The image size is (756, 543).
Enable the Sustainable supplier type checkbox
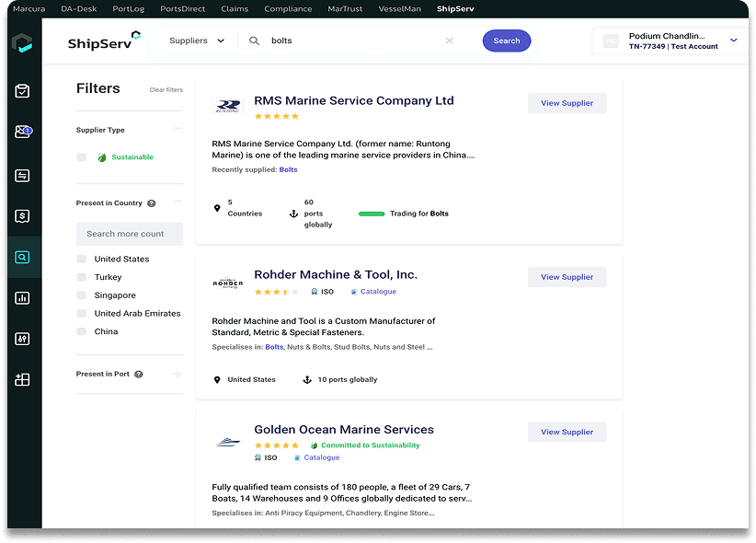pyautogui.click(x=82, y=157)
